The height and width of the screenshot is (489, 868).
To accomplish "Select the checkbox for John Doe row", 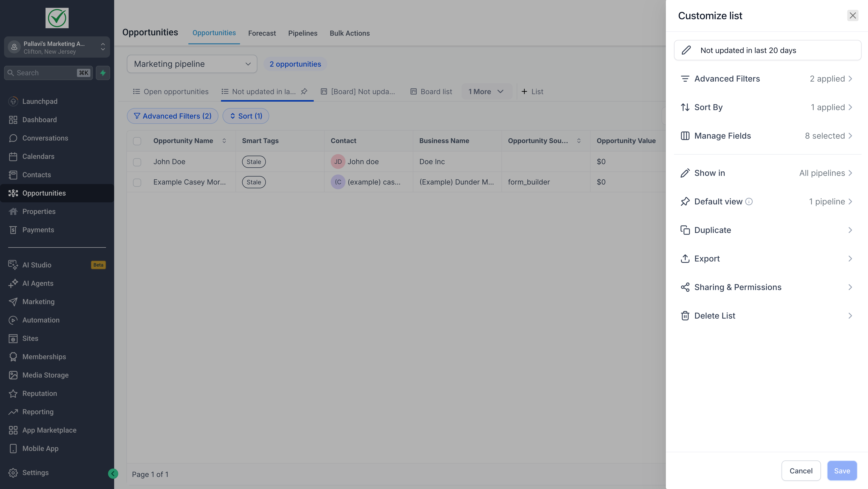I will pyautogui.click(x=137, y=162).
